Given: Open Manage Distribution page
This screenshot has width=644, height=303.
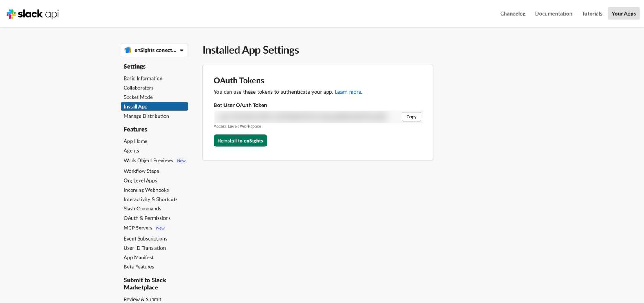Looking at the screenshot, I should (146, 116).
